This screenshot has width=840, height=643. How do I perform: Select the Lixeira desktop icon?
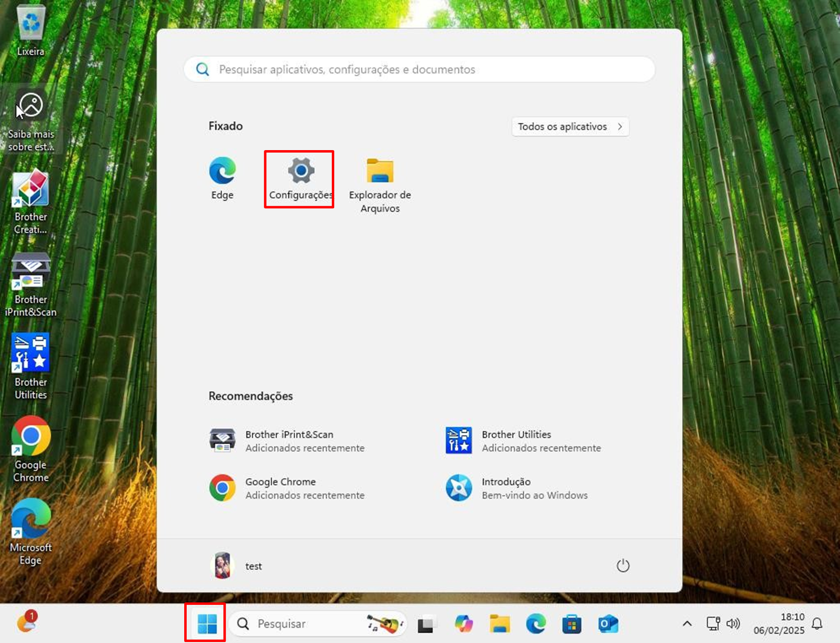pyautogui.click(x=31, y=31)
